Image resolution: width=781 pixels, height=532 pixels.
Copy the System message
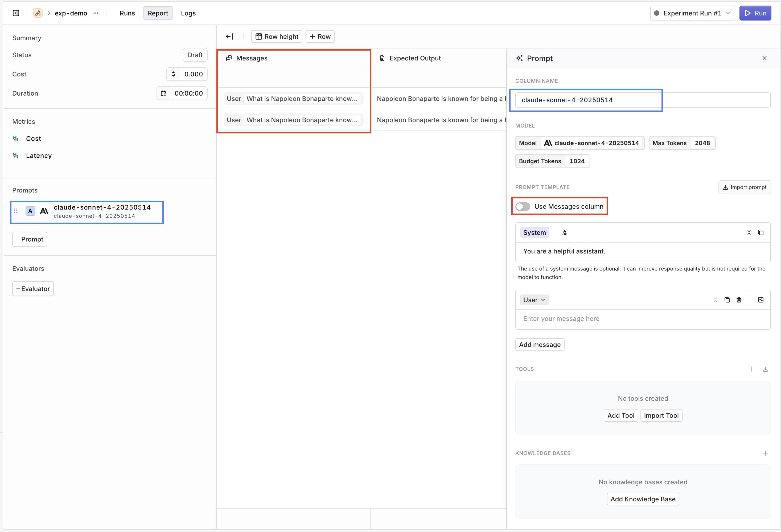coord(761,232)
